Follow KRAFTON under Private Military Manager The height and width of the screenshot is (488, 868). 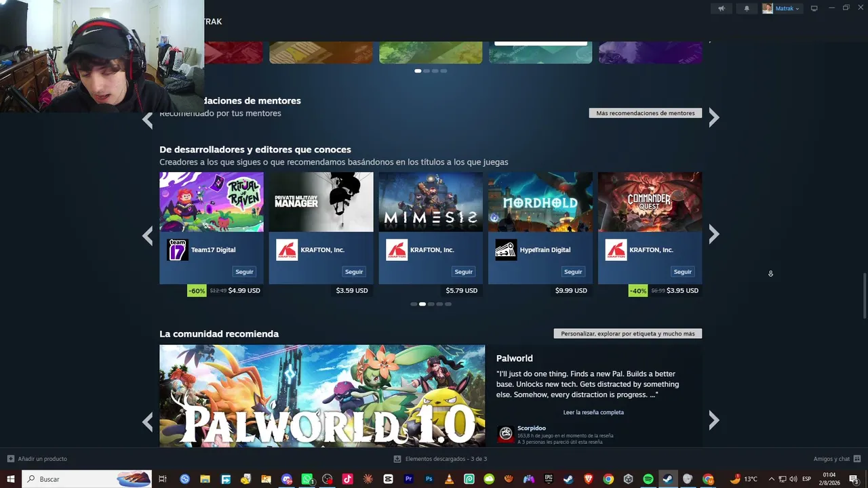(x=354, y=272)
